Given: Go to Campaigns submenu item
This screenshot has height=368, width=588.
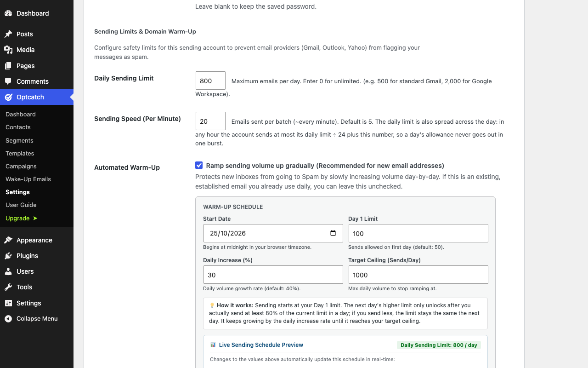Looking at the screenshot, I should coord(21,166).
